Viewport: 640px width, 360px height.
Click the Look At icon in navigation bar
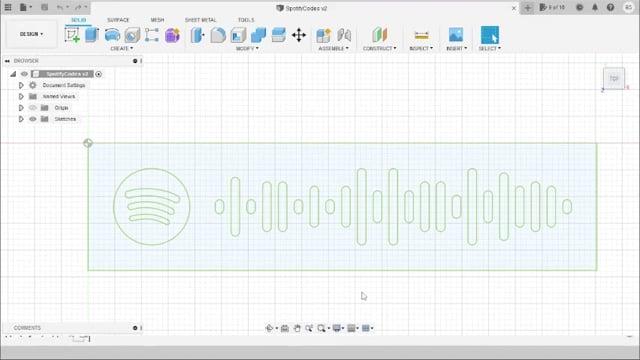(x=285, y=328)
